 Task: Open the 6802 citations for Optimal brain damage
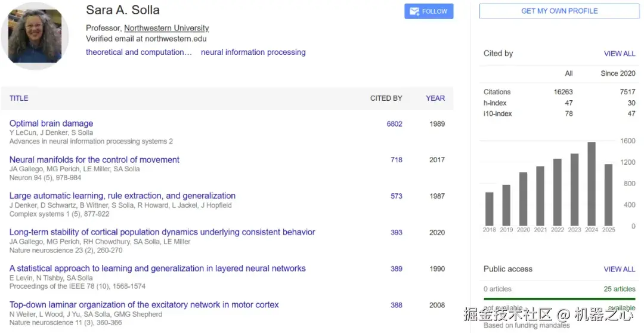[394, 124]
